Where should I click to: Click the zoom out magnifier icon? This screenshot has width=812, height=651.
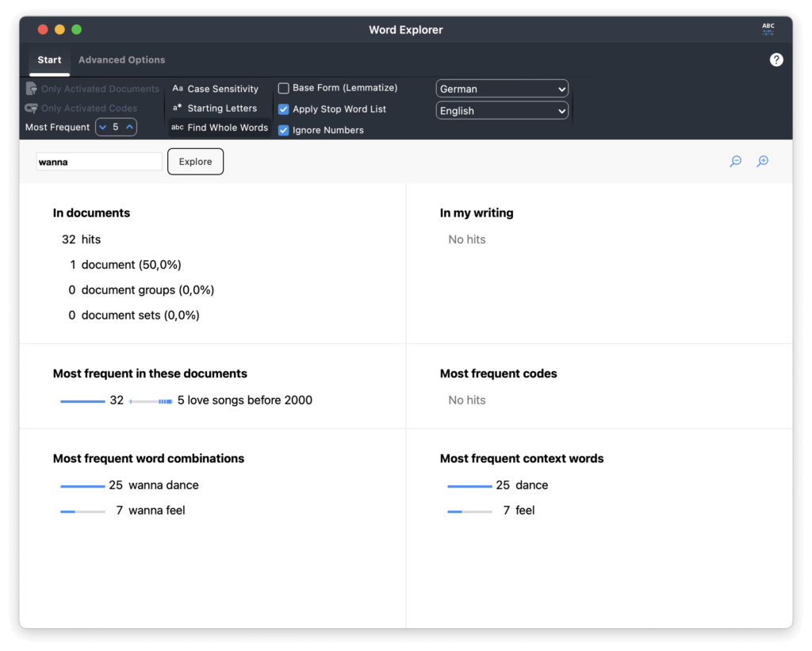735,161
